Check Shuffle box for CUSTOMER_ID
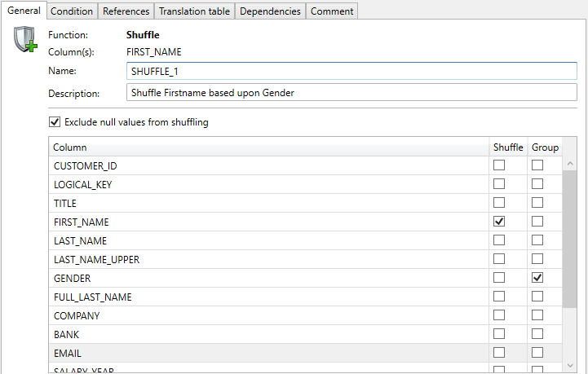The height and width of the screenshot is (374, 588). pyautogui.click(x=499, y=165)
